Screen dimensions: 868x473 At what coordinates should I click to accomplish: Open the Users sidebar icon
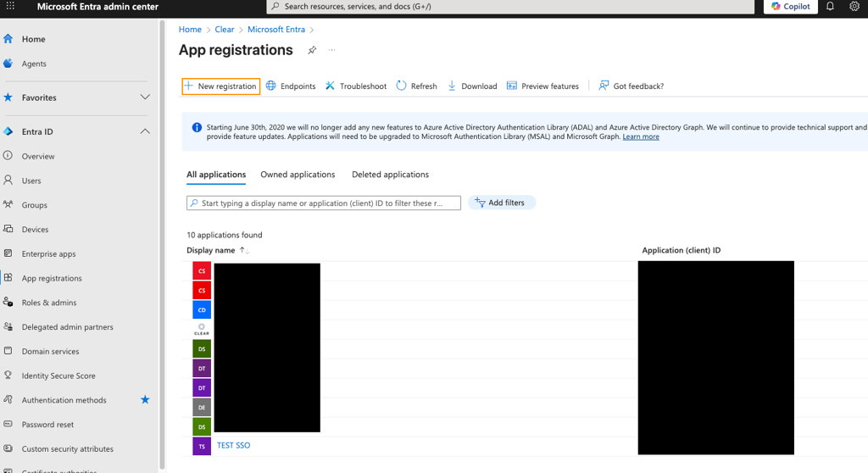(x=8, y=180)
